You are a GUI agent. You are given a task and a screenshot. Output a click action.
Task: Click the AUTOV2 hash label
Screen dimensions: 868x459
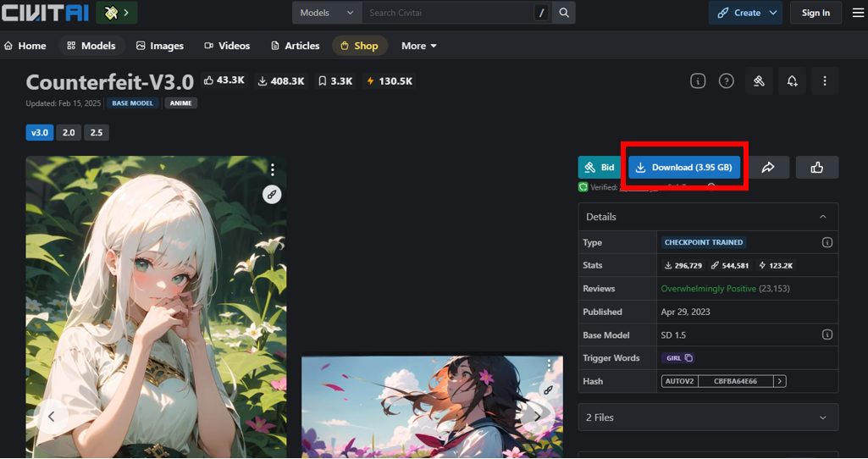680,381
